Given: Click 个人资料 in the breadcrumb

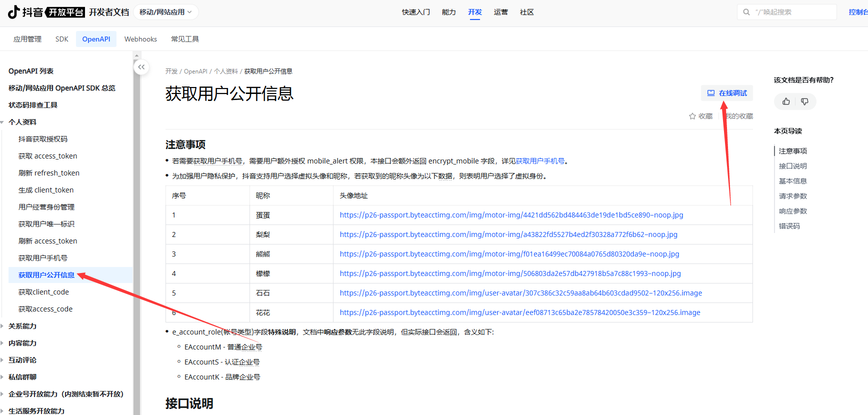Looking at the screenshot, I should click(x=226, y=71).
